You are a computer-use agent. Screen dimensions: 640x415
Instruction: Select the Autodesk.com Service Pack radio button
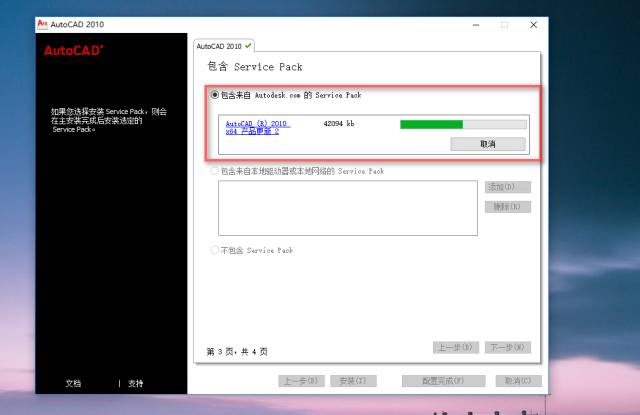tap(215, 95)
